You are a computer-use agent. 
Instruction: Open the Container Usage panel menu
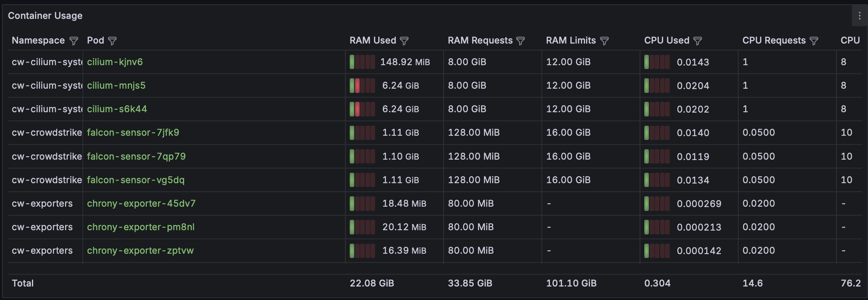coord(860,16)
